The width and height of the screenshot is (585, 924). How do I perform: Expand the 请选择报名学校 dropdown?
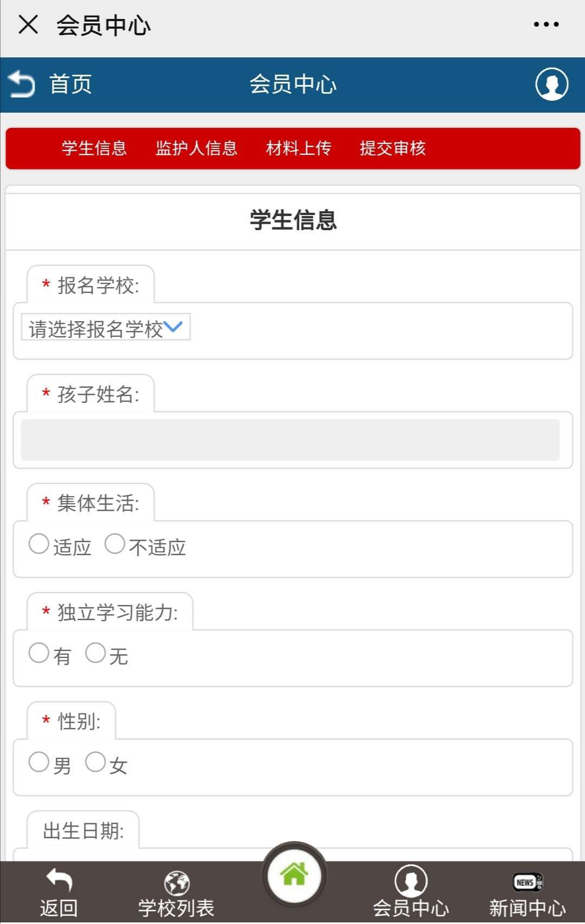[x=106, y=327]
